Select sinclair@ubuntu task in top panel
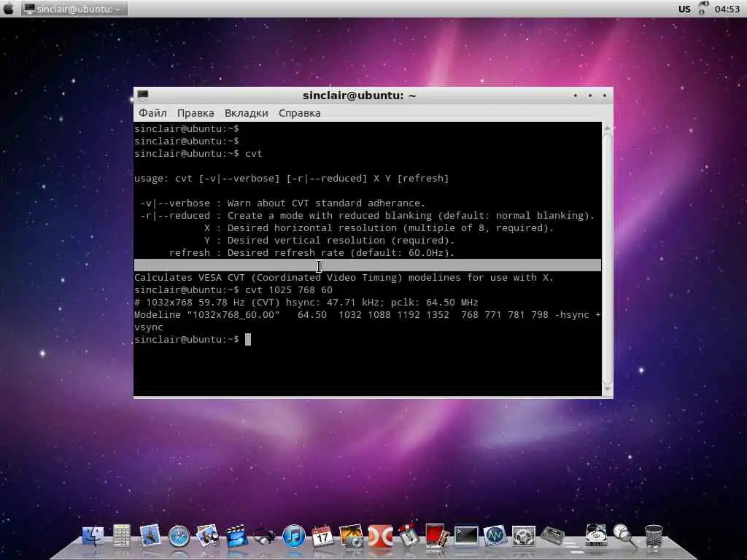This screenshot has width=747, height=560. (74, 9)
